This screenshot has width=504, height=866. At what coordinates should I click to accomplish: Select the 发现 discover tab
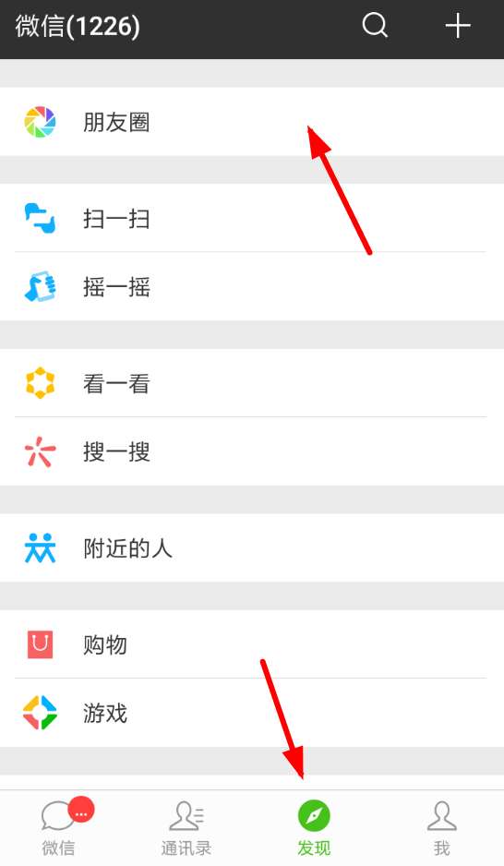click(314, 828)
